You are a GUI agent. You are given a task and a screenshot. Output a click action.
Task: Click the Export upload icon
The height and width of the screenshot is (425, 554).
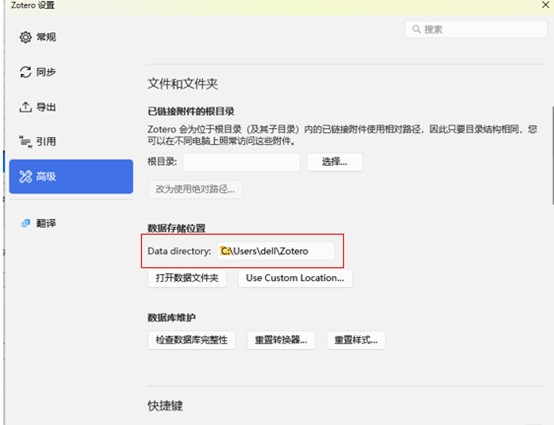25,107
